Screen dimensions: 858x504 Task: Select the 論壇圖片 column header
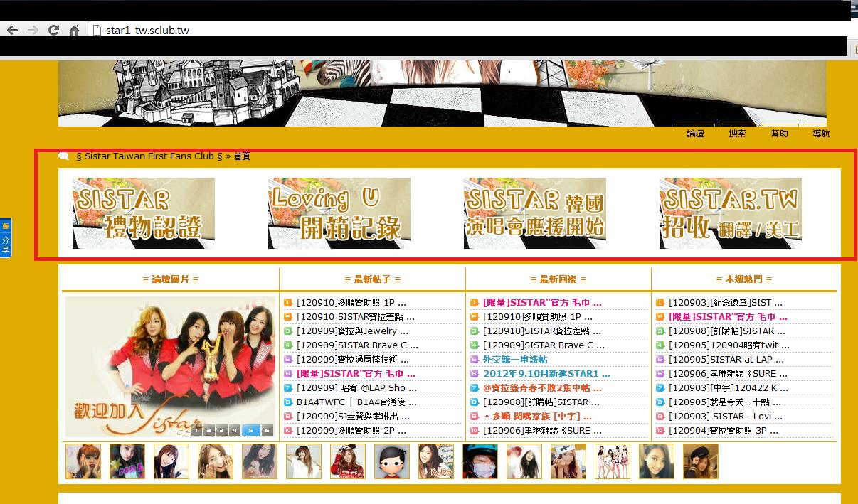pyautogui.click(x=171, y=279)
